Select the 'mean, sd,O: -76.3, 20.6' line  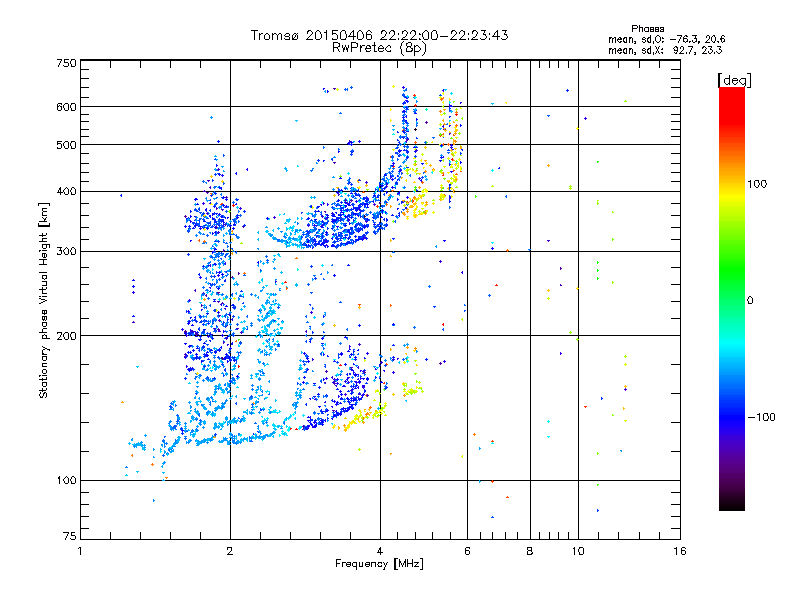tap(666, 39)
